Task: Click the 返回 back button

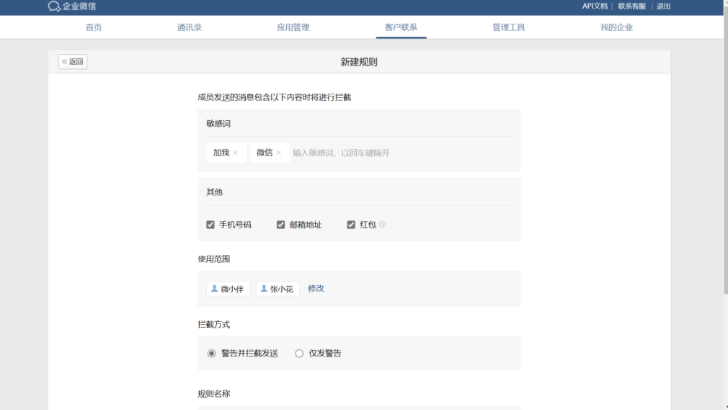Action: (73, 62)
